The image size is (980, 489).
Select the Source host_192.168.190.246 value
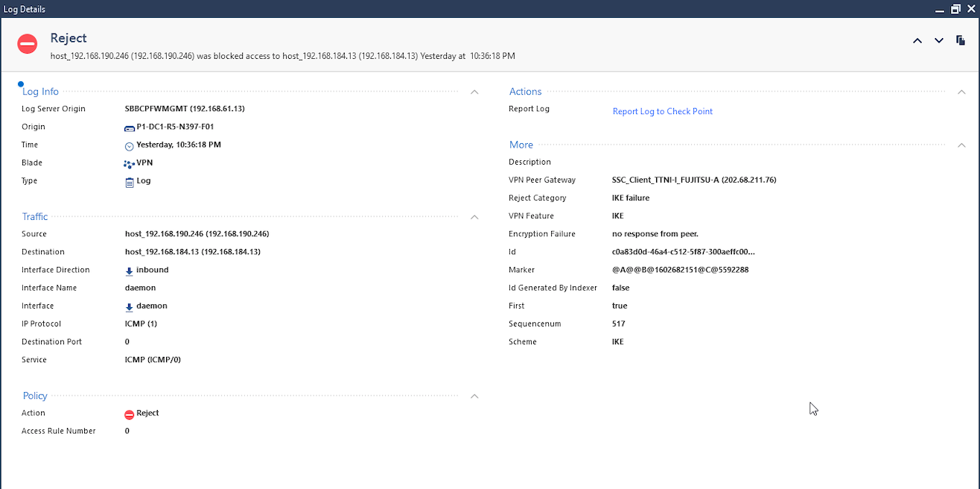[197, 234]
